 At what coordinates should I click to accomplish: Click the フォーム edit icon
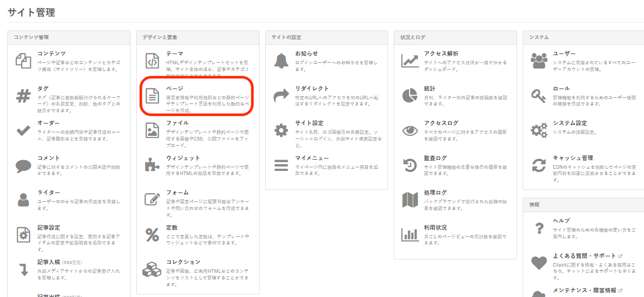153,200
